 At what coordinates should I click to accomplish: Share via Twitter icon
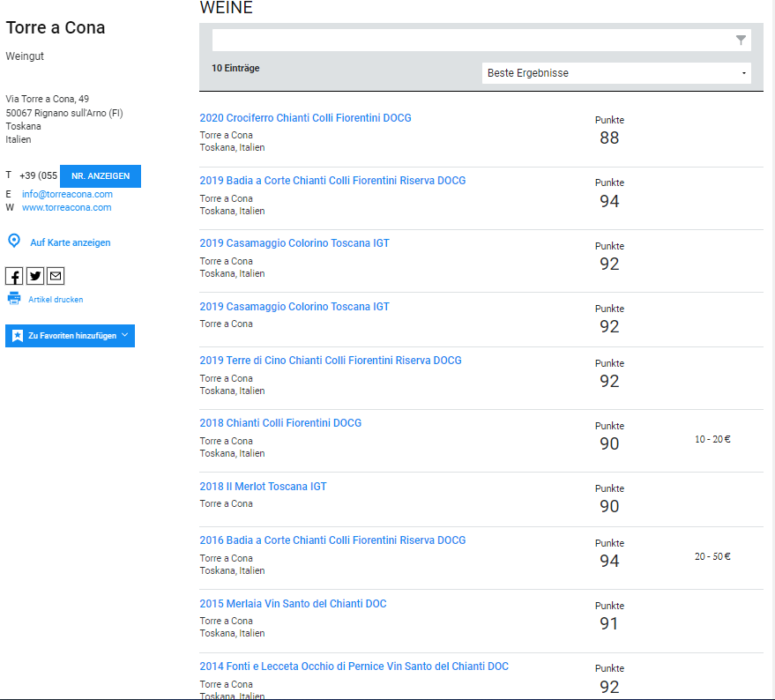tap(35, 276)
